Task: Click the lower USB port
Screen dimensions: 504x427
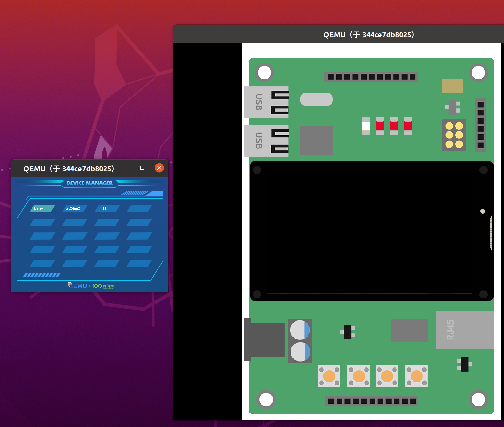Action: (x=266, y=141)
